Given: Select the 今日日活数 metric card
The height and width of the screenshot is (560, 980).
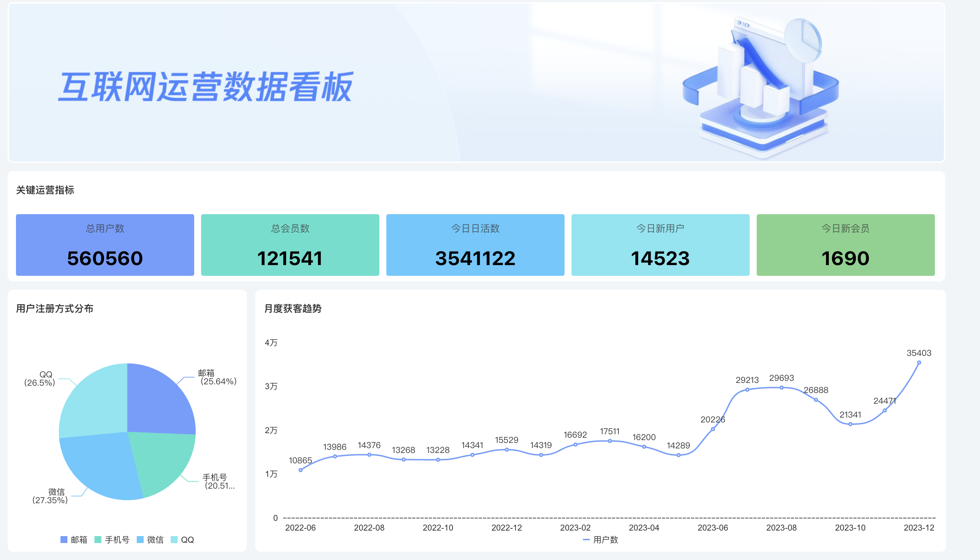Looking at the screenshot, I should (475, 245).
